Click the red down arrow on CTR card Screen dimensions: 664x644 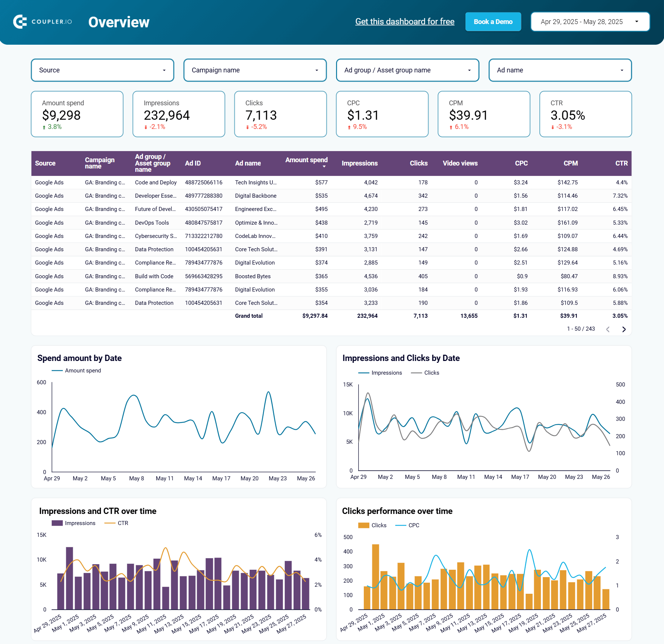tap(553, 127)
